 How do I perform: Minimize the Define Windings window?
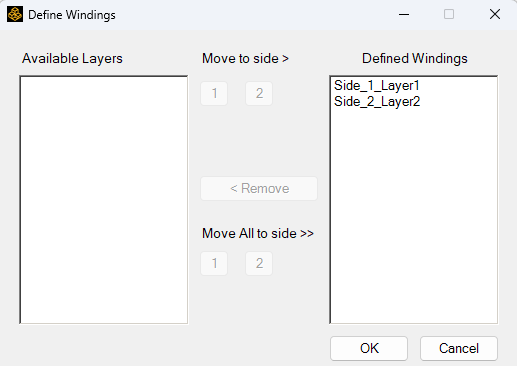click(404, 14)
